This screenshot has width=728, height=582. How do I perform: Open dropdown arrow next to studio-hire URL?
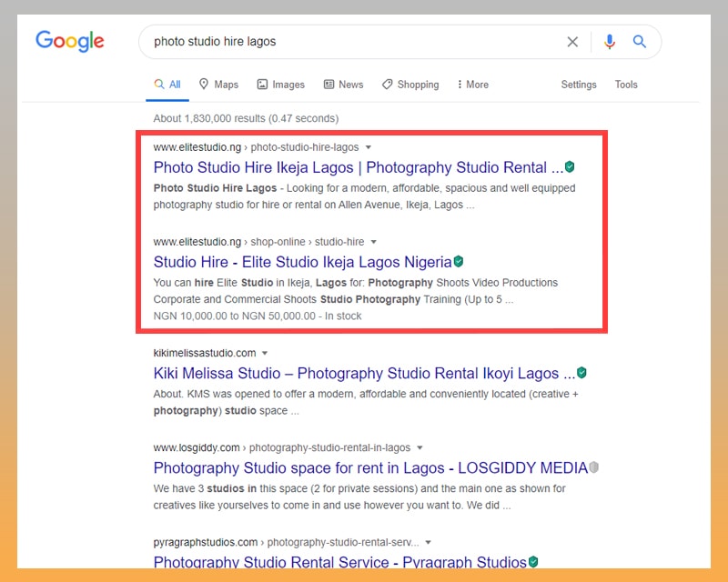point(374,242)
